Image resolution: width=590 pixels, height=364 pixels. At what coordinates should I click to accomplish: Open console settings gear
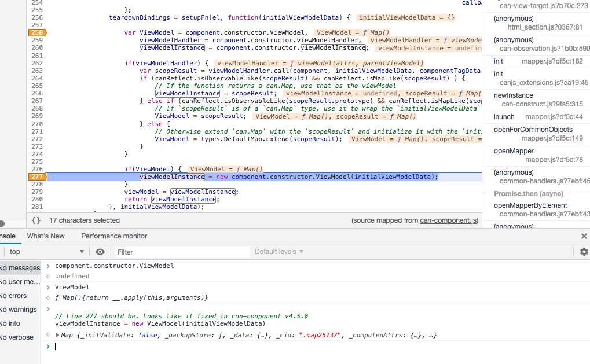click(x=584, y=252)
